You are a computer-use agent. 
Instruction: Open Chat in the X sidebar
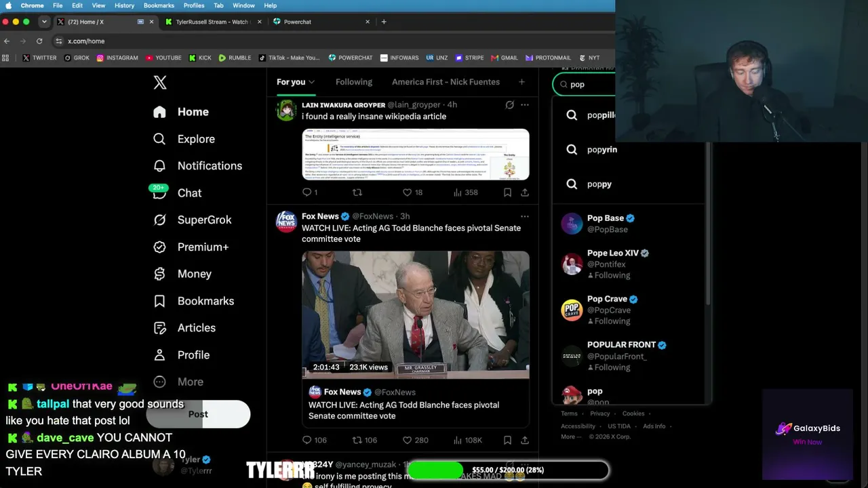tap(177, 193)
